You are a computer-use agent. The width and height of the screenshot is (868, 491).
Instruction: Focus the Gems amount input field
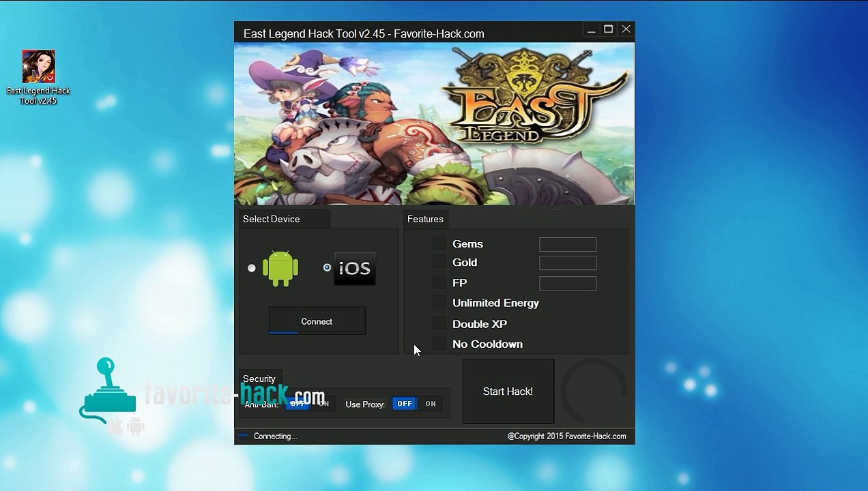tap(568, 244)
